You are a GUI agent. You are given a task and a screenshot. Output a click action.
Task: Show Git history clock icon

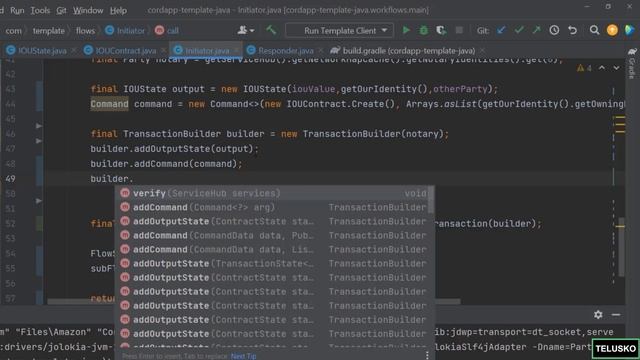coord(554,30)
